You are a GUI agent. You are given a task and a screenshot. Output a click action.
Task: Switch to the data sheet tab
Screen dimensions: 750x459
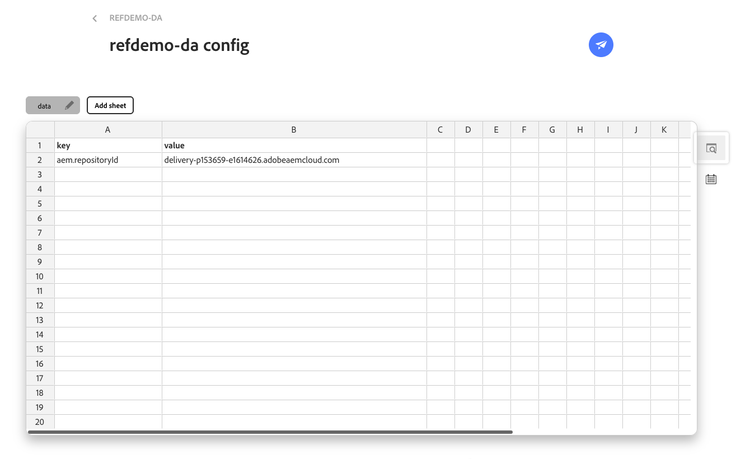[45, 105]
